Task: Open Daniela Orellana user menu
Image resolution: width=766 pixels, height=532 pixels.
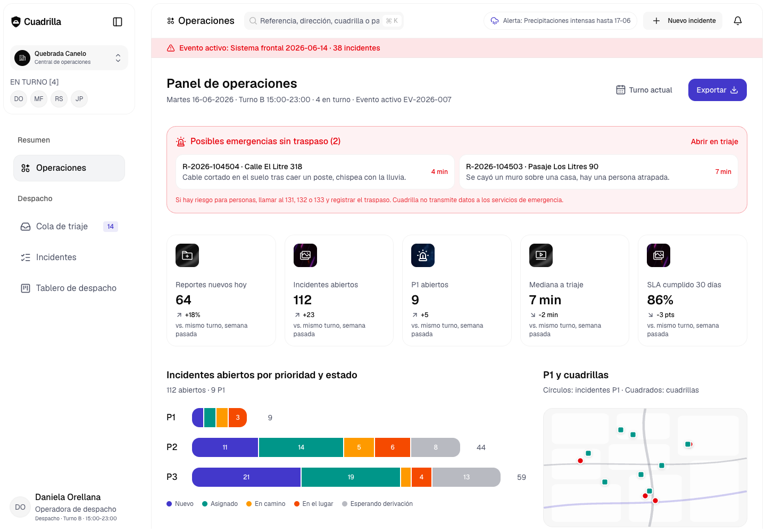Action: [x=69, y=508]
